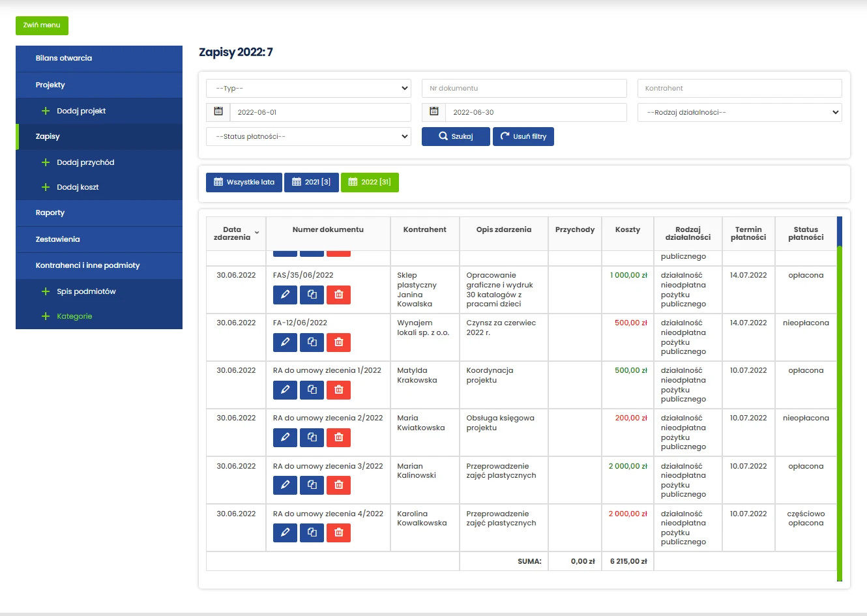Image resolution: width=867 pixels, height=616 pixels.
Task: Edit RA do umowy zlecenia 1/2022
Action: [x=285, y=390]
